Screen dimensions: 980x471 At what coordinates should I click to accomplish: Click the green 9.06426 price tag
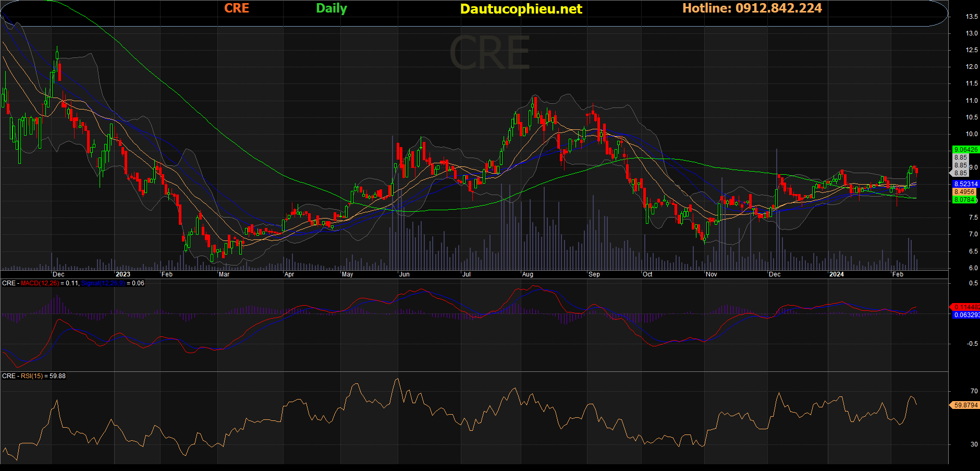pos(965,150)
